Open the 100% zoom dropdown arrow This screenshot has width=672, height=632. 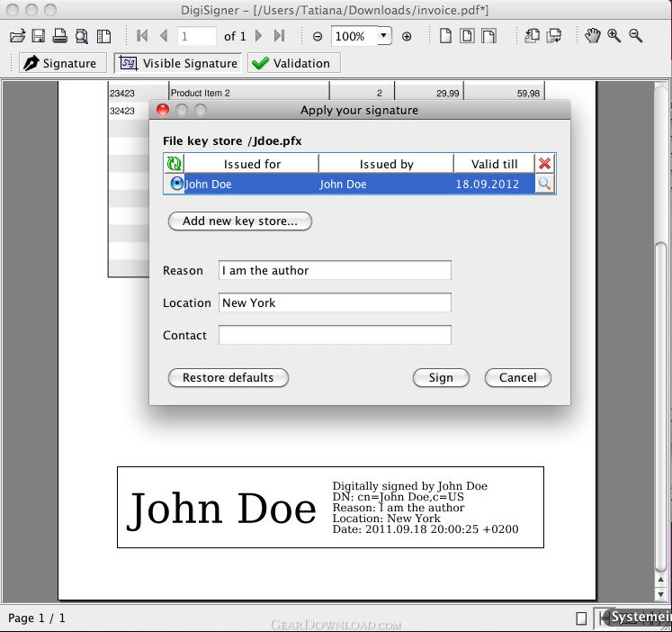[x=384, y=36]
